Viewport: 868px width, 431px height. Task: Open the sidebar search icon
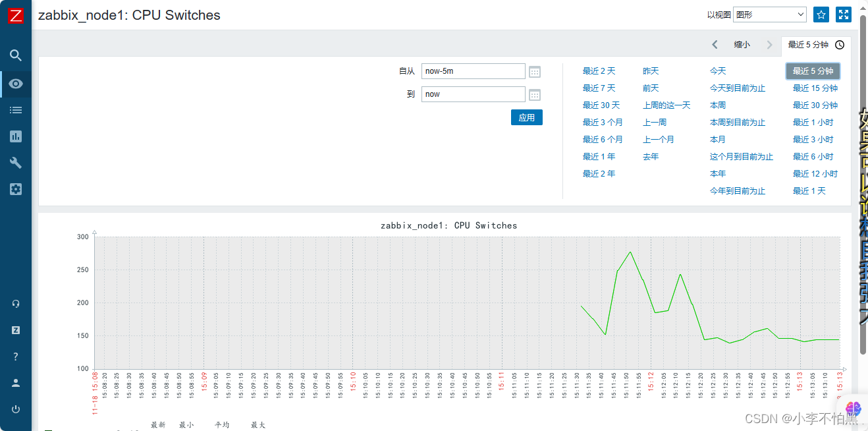[x=16, y=55]
